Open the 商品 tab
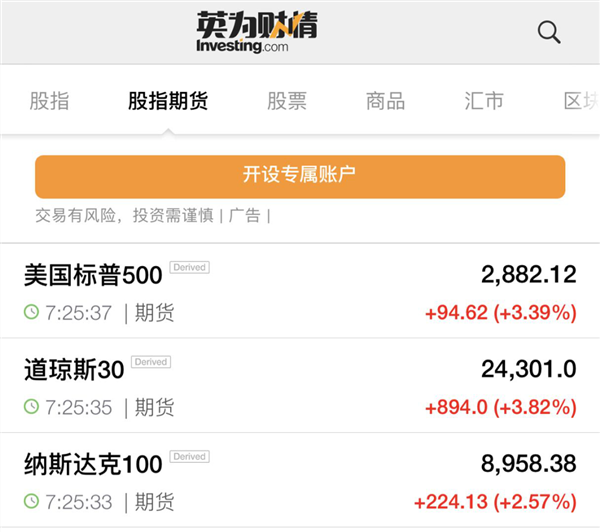The image size is (600, 532). pyautogui.click(x=385, y=101)
